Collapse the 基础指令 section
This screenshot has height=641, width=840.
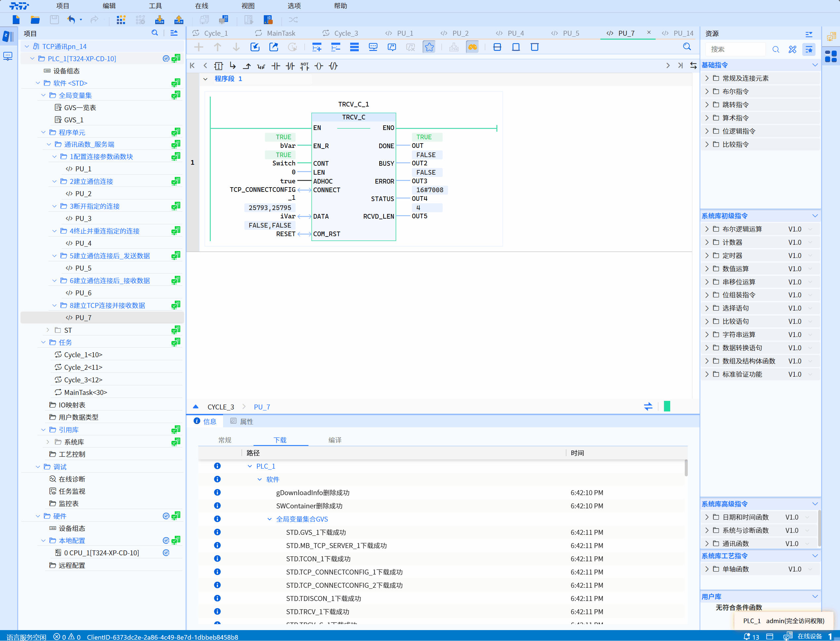tap(815, 65)
